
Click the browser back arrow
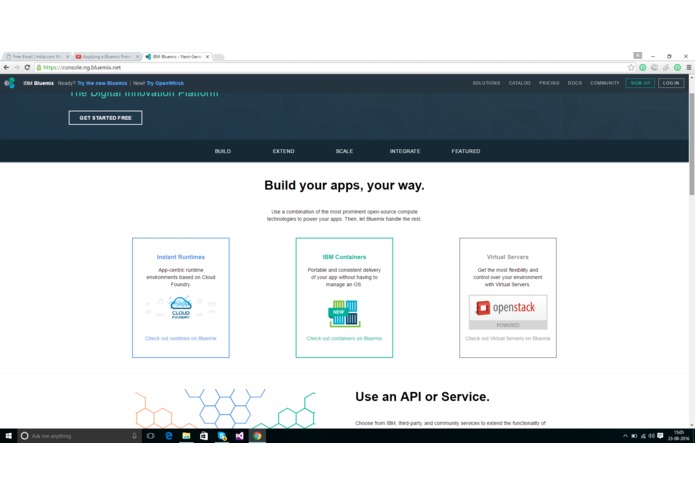[x=6, y=67]
